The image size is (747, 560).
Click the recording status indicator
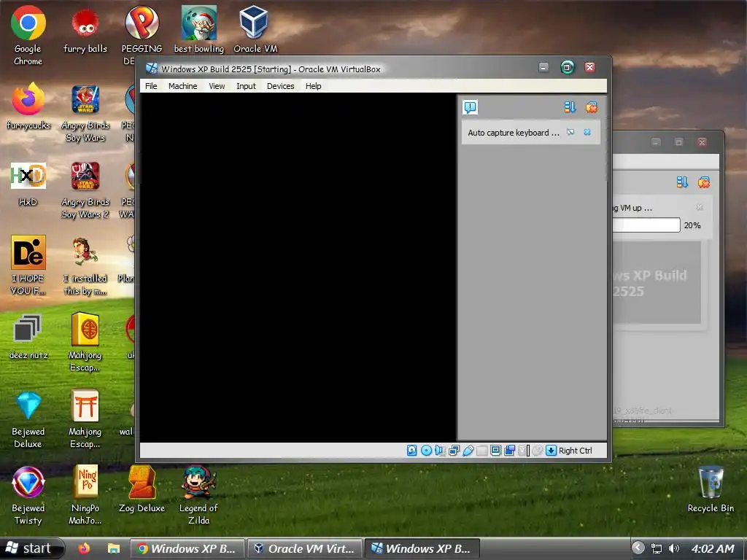coord(509,450)
